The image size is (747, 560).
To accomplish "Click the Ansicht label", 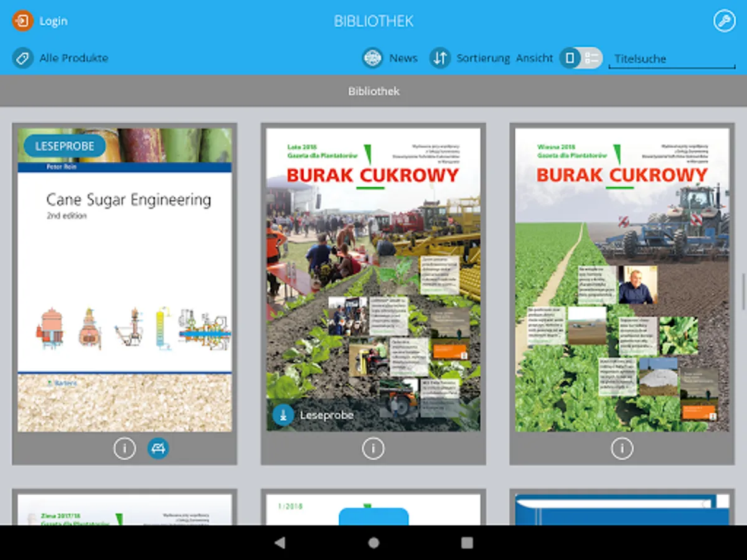I will (x=535, y=58).
